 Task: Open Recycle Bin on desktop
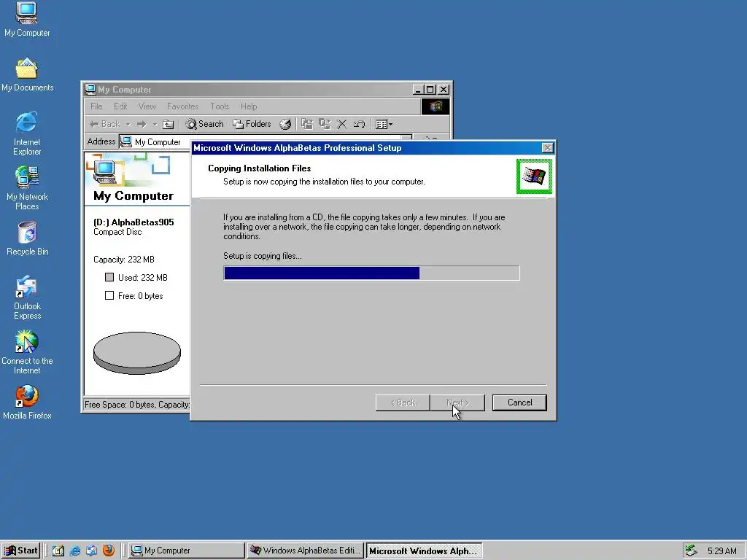tap(27, 238)
